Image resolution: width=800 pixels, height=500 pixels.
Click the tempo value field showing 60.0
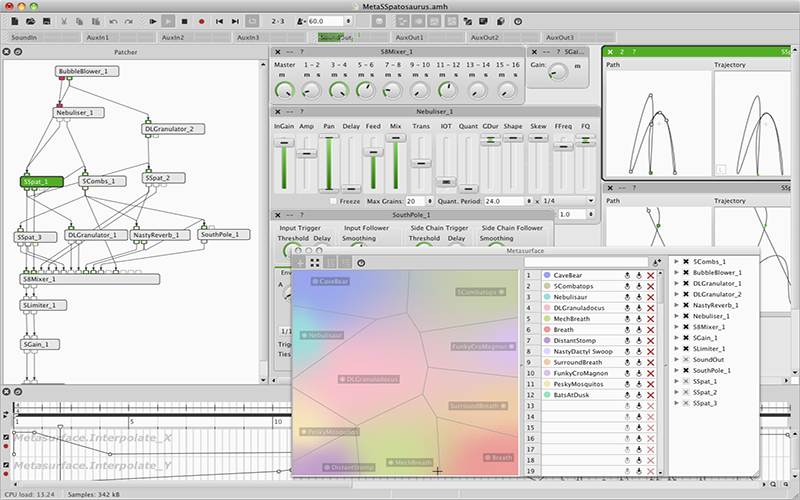click(x=326, y=21)
